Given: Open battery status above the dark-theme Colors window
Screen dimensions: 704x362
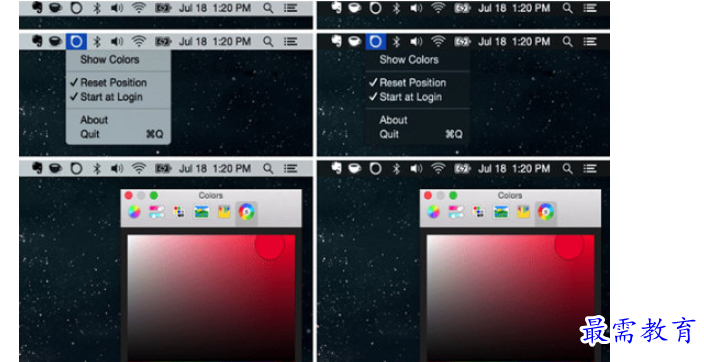Looking at the screenshot, I should (462, 168).
